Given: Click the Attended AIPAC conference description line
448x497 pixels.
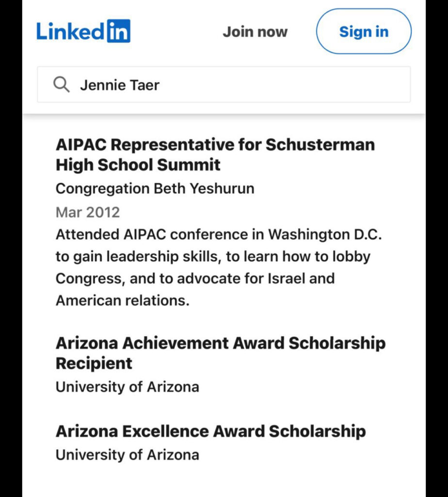Looking at the screenshot, I should click(219, 234).
